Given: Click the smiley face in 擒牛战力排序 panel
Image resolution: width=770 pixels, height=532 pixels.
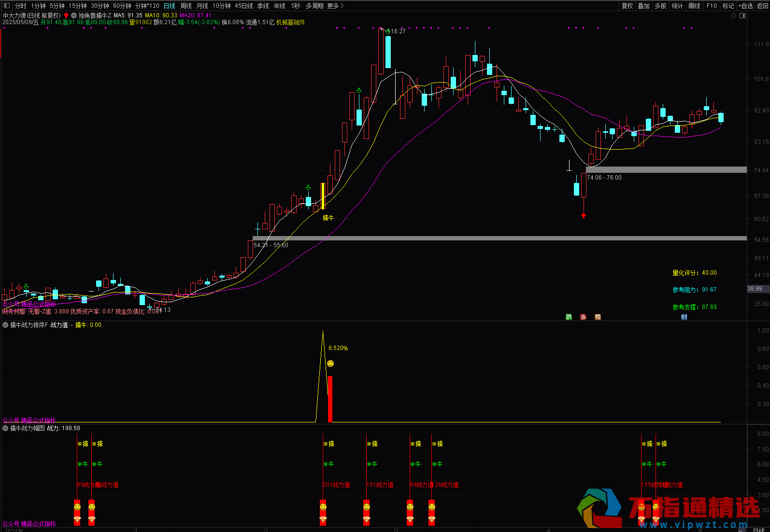Looking at the screenshot, I should (x=330, y=364).
